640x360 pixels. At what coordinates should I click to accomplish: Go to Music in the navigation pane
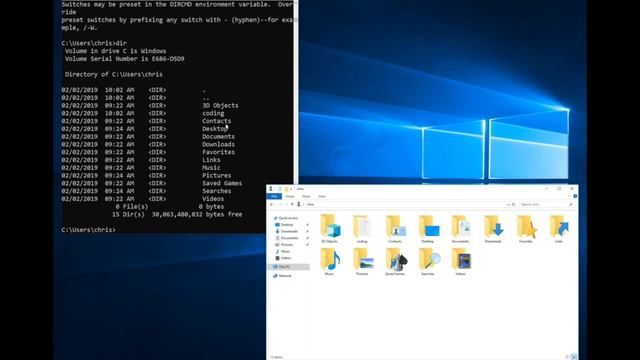(285, 251)
